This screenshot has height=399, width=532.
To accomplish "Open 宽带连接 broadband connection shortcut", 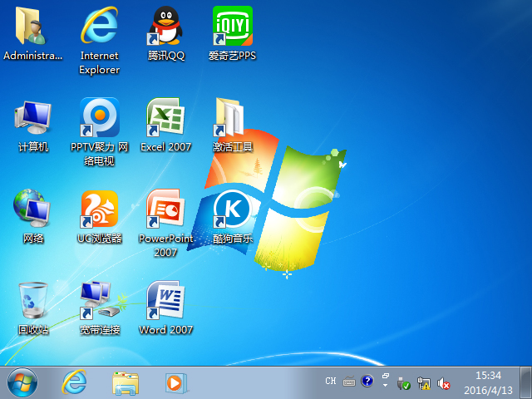I will tap(99, 308).
